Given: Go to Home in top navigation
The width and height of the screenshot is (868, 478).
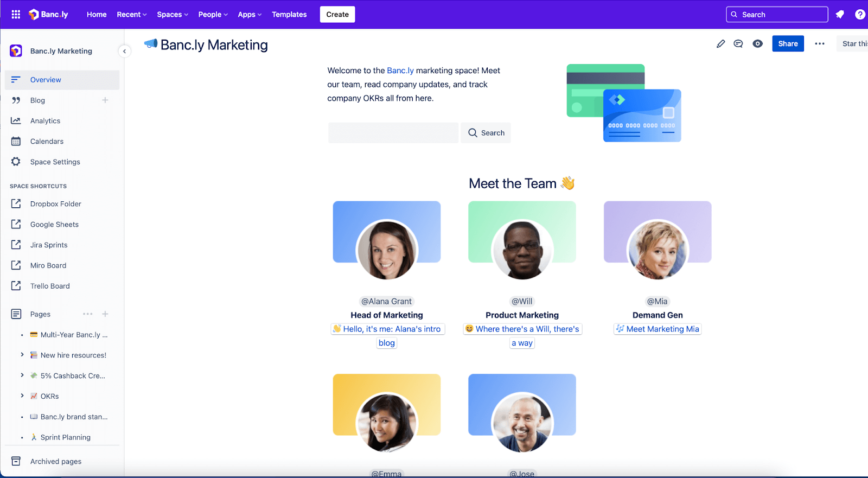Looking at the screenshot, I should (x=97, y=15).
